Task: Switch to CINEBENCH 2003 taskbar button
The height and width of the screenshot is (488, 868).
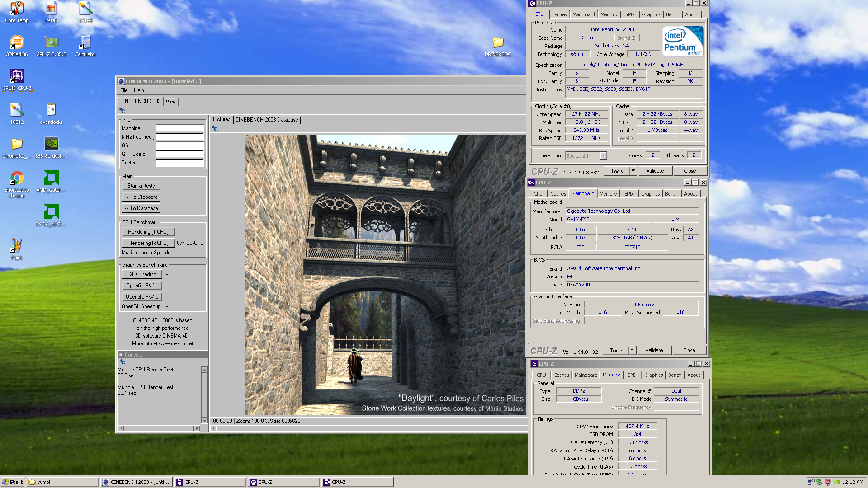Action: pos(136,482)
